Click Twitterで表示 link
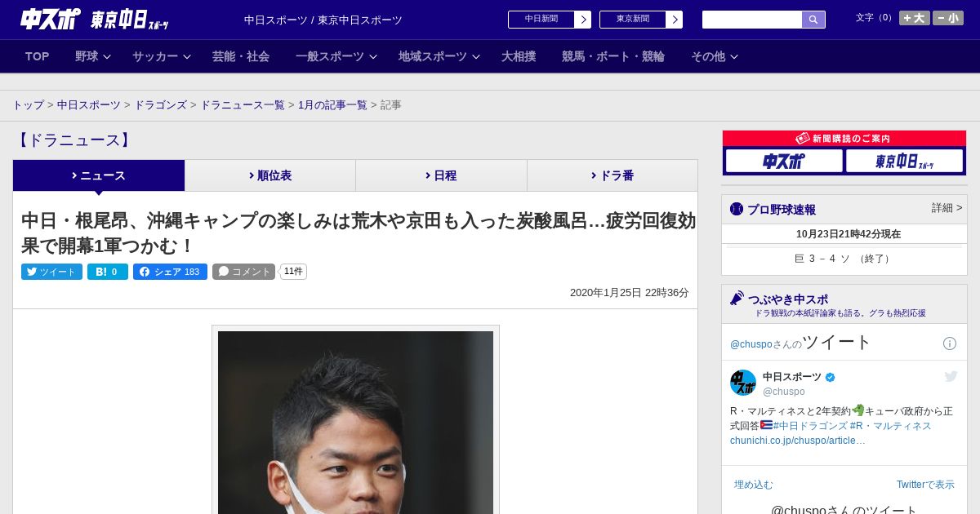Image resolution: width=980 pixels, height=514 pixels. coord(925,485)
